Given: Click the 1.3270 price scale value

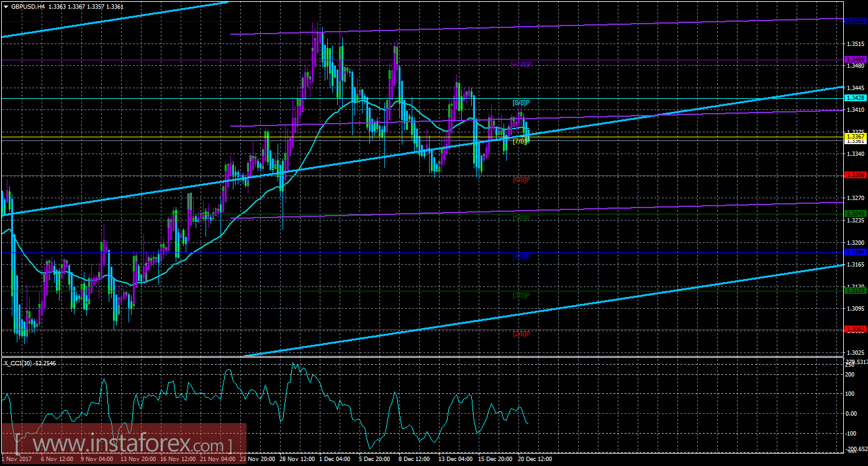Looking at the screenshot, I should pos(855,198).
